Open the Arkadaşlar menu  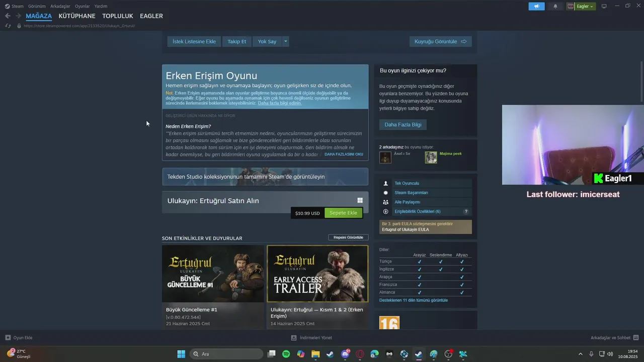coord(60,6)
